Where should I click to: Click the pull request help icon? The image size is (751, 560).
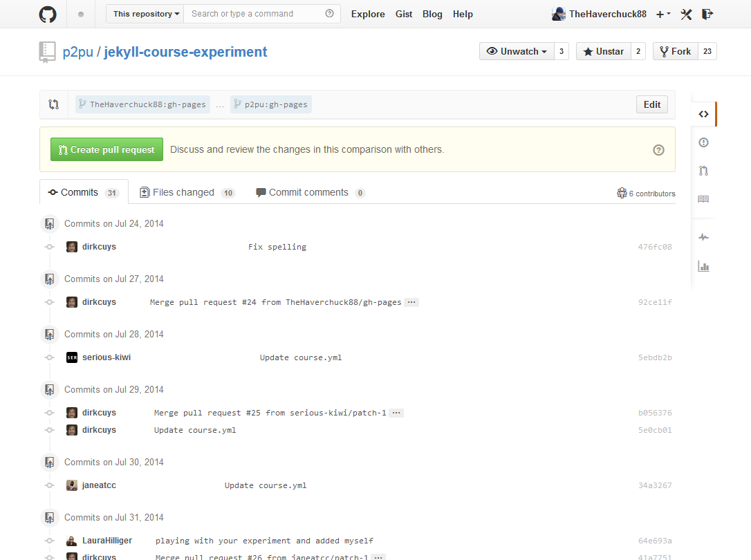point(658,150)
